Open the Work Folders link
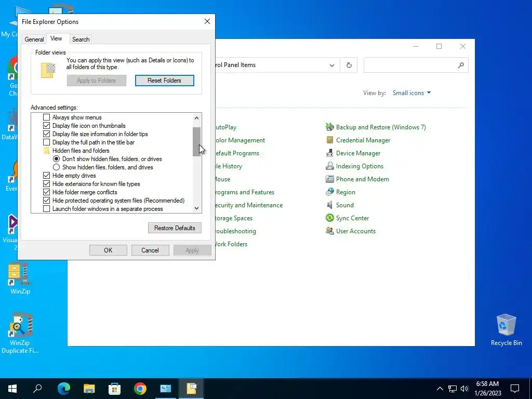Viewport: 532px width, 399px height. 231,244
